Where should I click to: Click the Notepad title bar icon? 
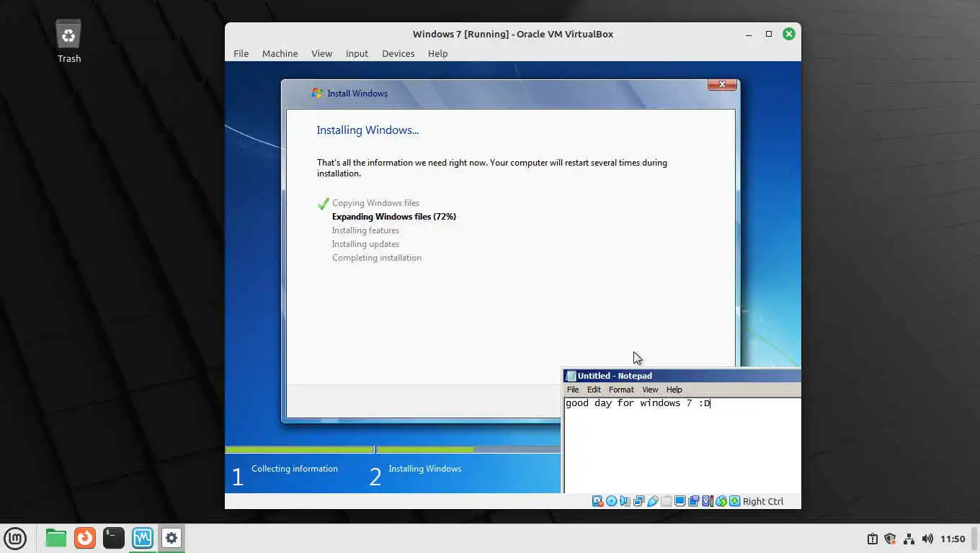[571, 376]
